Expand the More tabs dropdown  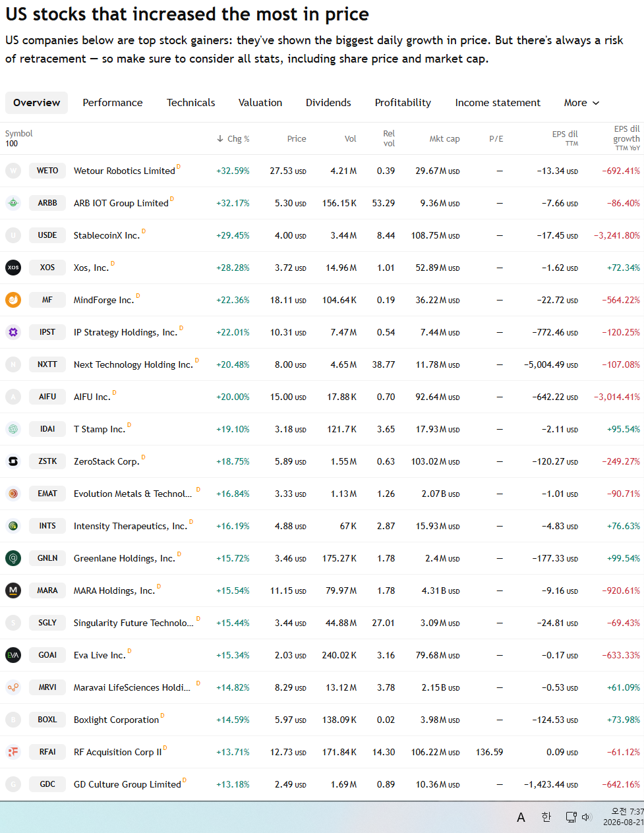pyautogui.click(x=581, y=103)
